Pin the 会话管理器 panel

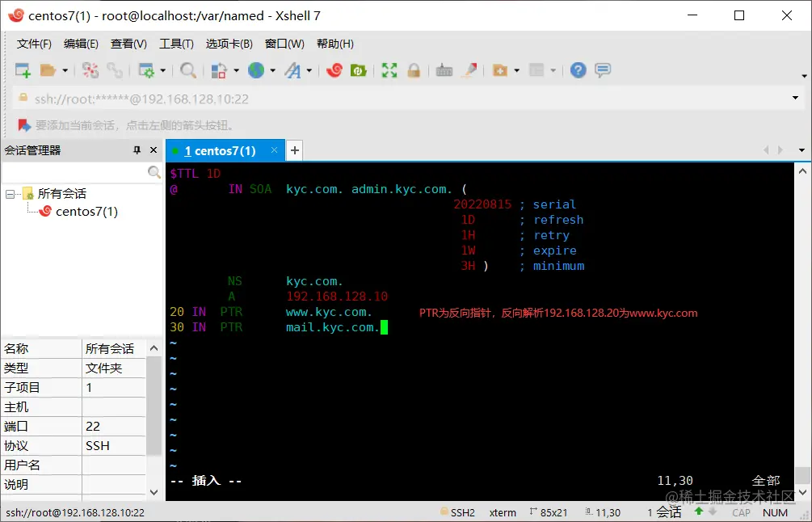click(137, 149)
